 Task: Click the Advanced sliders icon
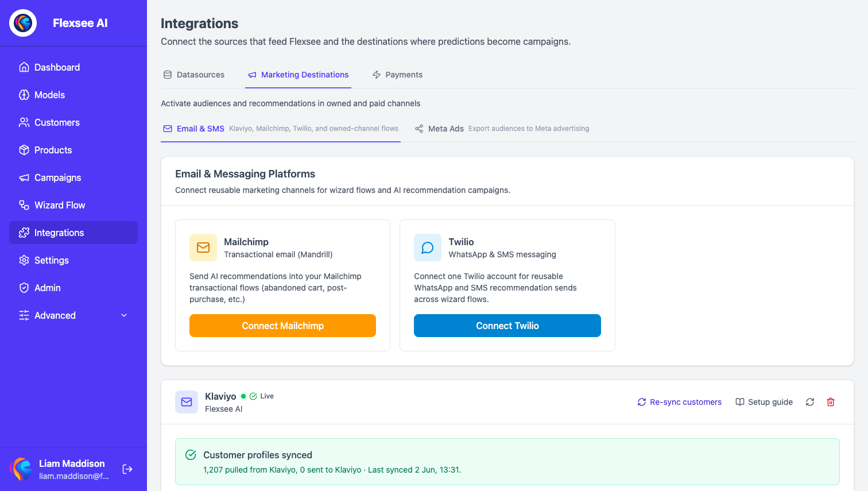click(x=24, y=315)
